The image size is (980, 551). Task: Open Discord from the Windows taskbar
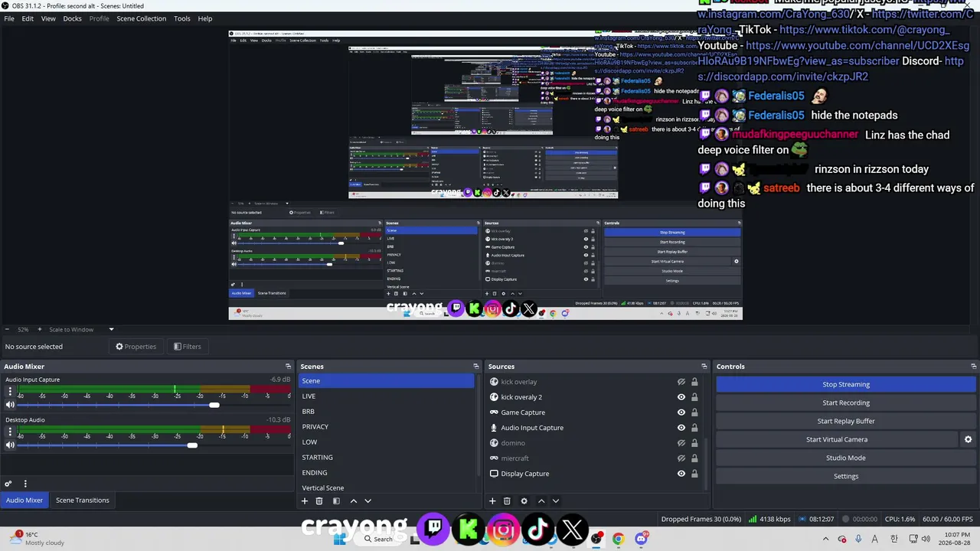[641, 539]
